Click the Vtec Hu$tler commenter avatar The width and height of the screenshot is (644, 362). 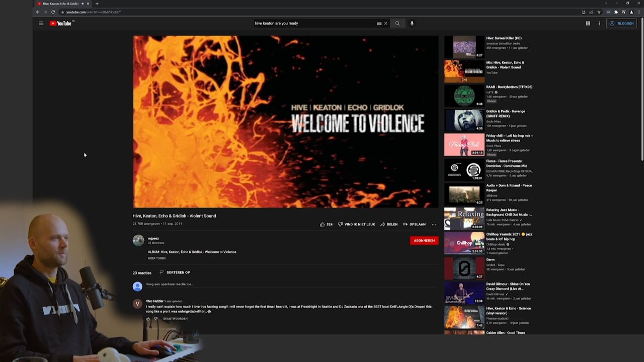pos(137,304)
